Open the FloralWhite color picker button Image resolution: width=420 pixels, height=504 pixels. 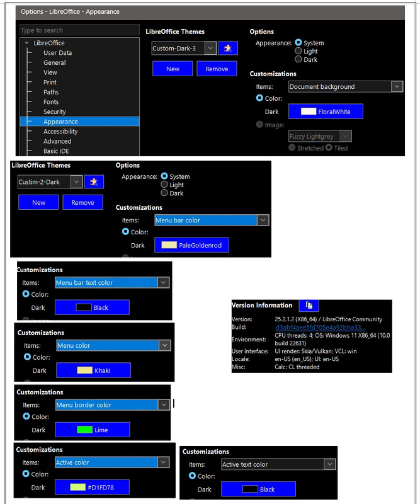tap(326, 112)
